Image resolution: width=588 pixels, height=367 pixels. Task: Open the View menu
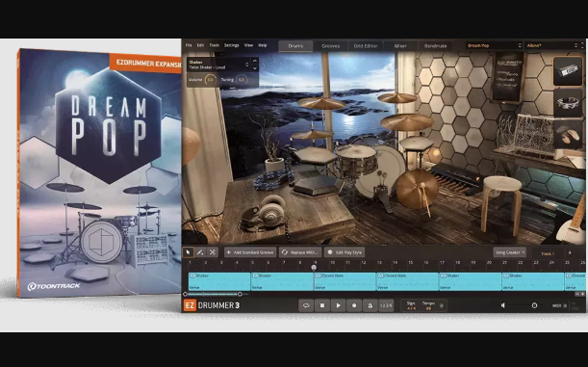click(248, 45)
